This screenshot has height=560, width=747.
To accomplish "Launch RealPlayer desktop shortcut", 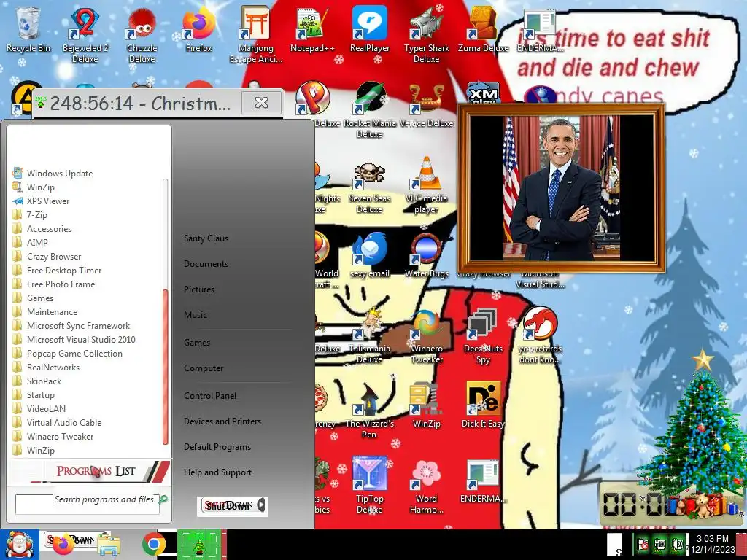I will (370, 29).
